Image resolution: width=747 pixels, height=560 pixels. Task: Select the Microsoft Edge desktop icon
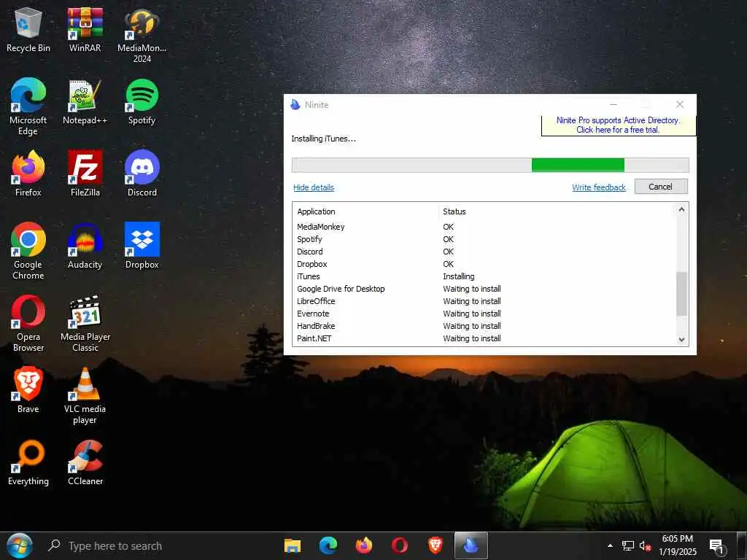tap(28, 107)
